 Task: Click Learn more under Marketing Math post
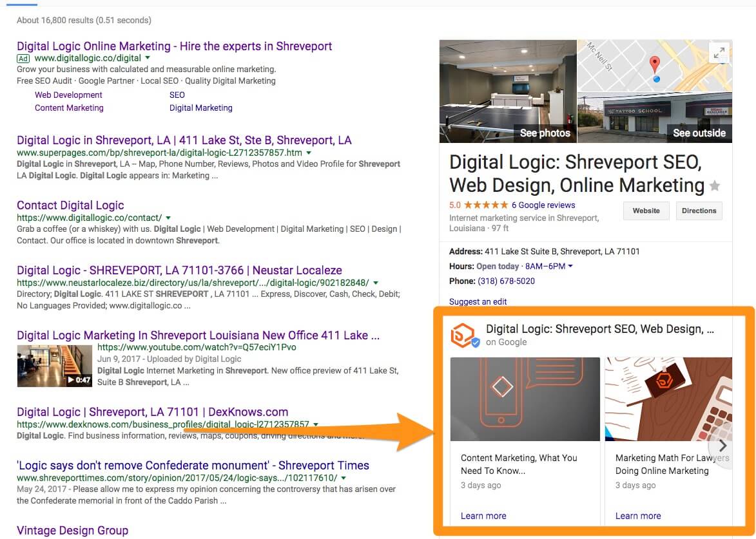(638, 516)
